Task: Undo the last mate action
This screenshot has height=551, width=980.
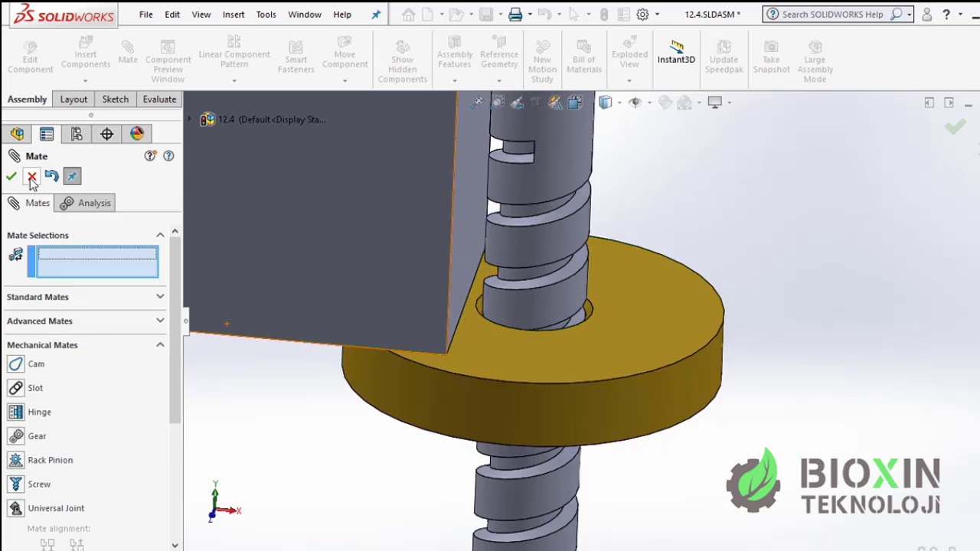Action: point(51,177)
